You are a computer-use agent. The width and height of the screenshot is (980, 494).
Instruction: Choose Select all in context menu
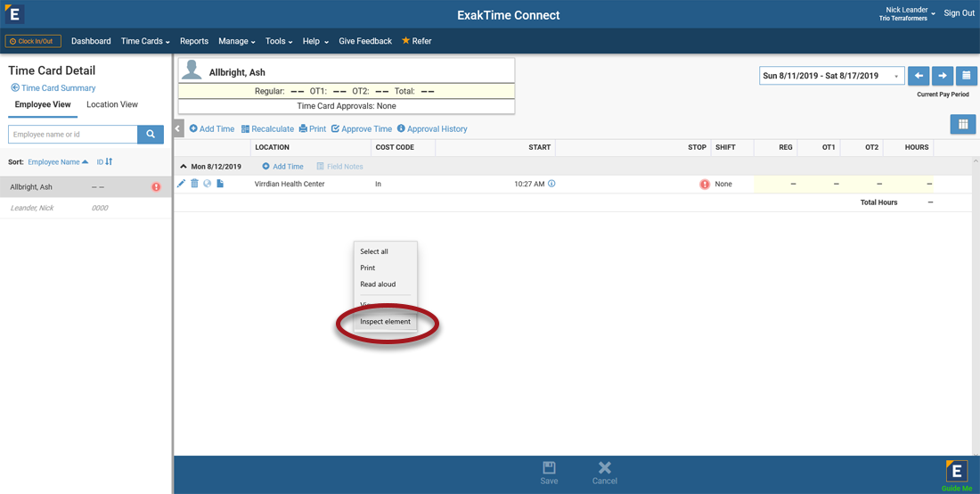click(x=385, y=251)
